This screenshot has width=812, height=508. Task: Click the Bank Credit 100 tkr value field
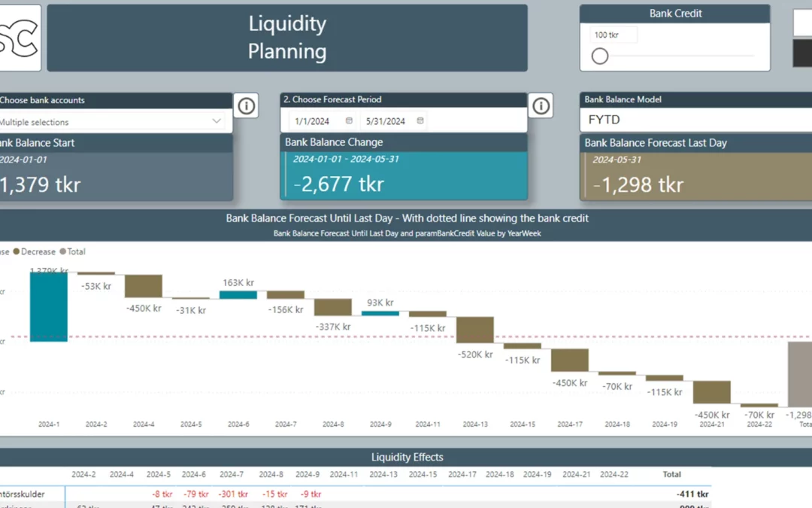614,35
